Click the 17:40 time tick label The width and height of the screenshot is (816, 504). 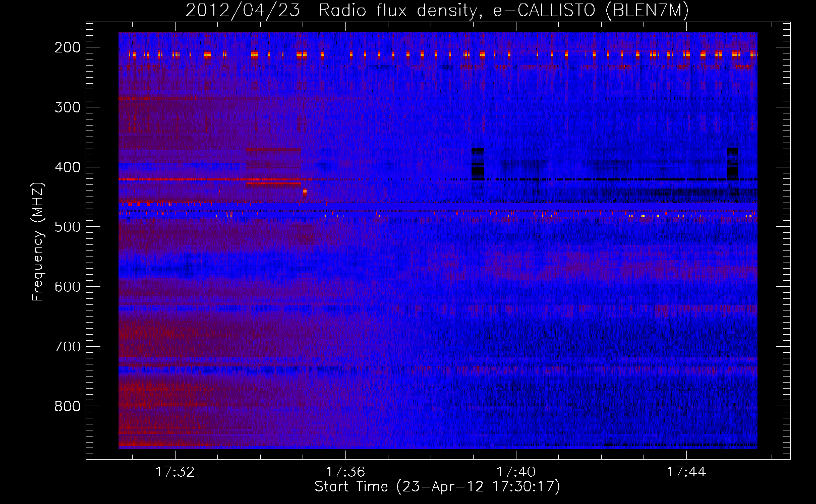516,472
